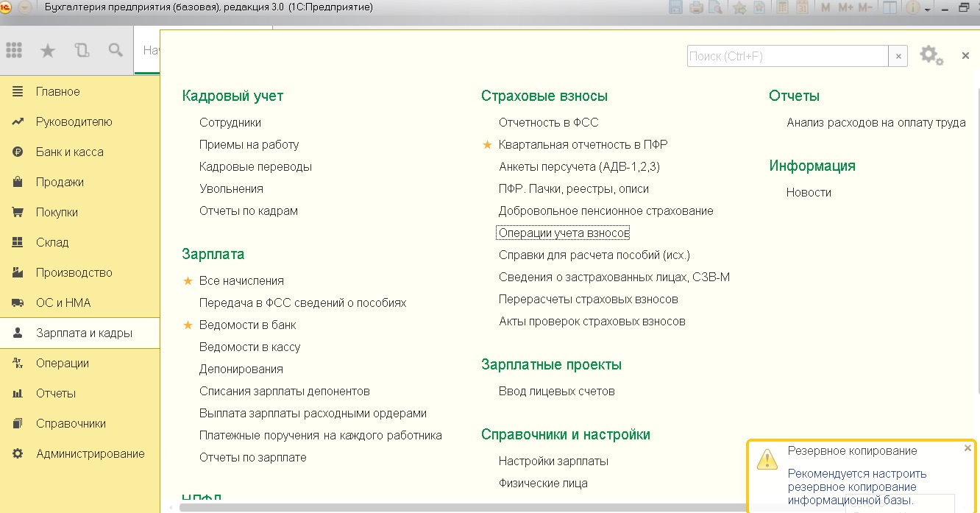
Task: Open Передача в ФСС сведений о пособиях
Action: [x=302, y=303]
